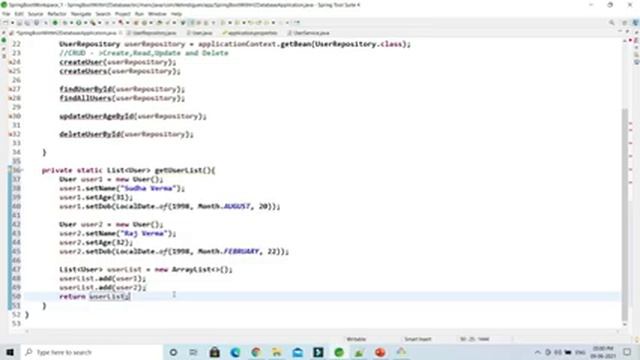Click the 'Type here to search' taskbar box

coord(92,352)
